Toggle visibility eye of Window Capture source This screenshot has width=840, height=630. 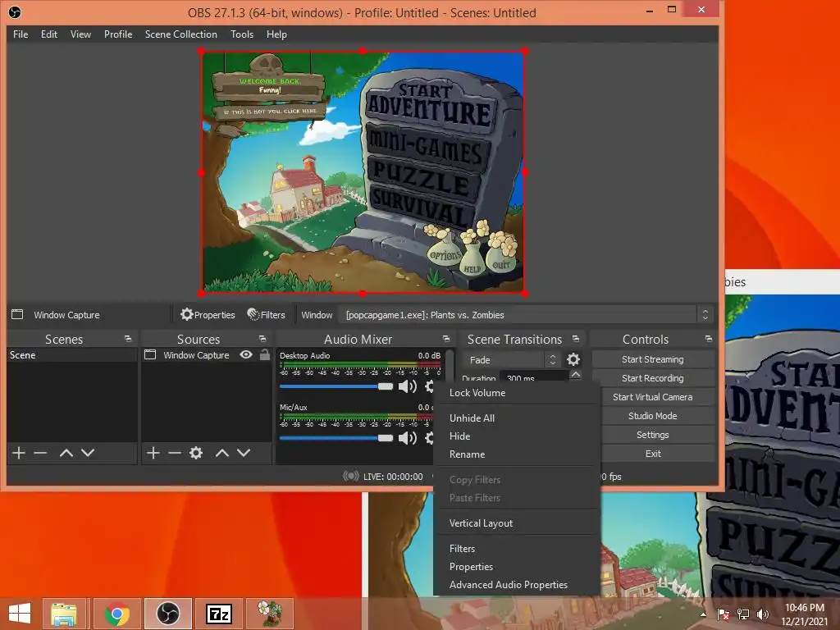point(246,354)
